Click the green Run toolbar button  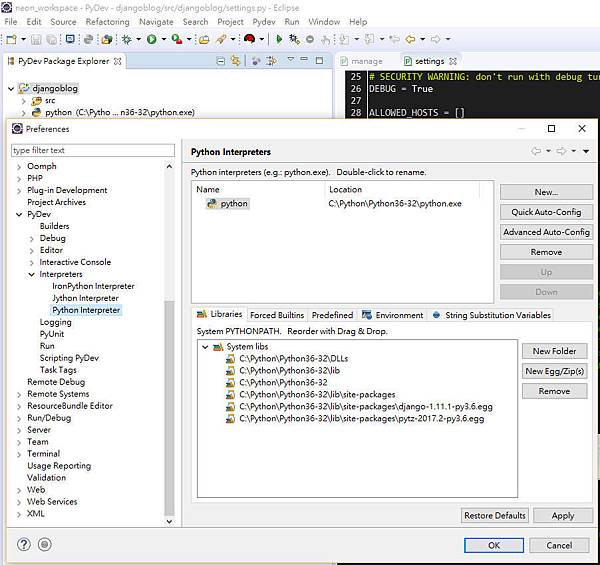click(x=152, y=39)
